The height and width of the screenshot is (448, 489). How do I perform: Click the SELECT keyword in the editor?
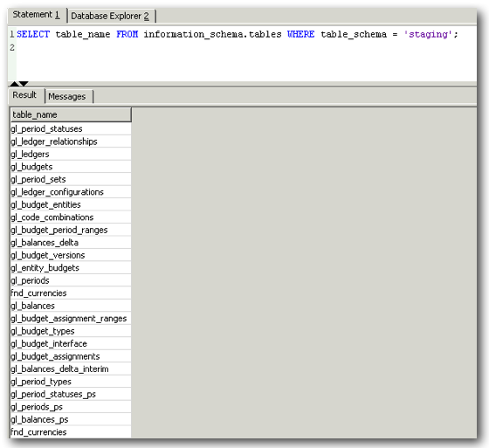click(x=33, y=34)
